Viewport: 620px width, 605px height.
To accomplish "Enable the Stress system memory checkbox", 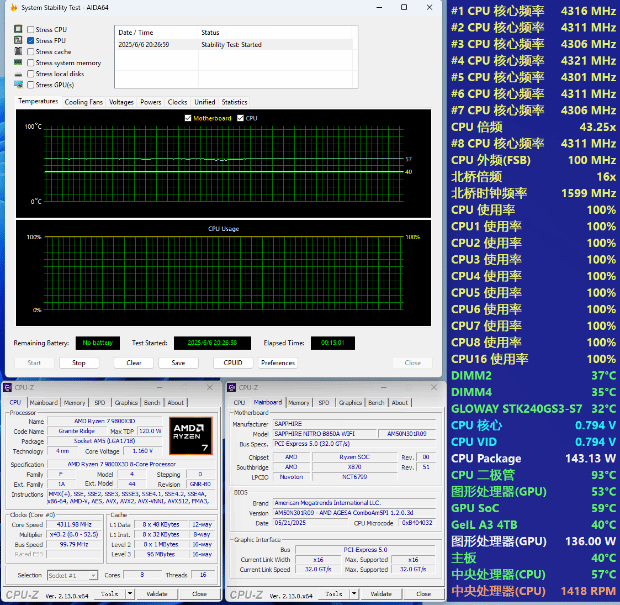I will 30,63.
